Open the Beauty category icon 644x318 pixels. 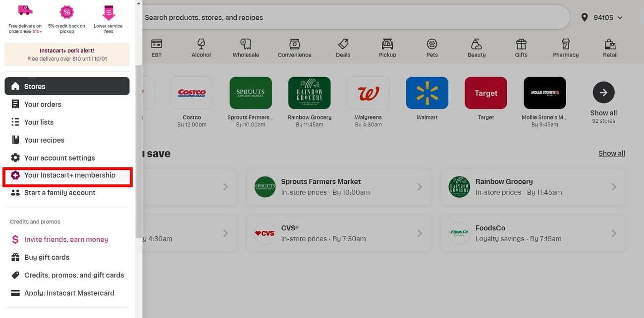point(476,47)
